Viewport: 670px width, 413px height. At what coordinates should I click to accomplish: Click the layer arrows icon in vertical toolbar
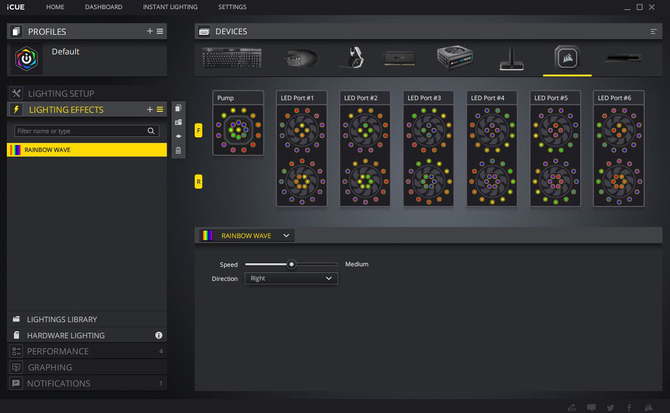178,136
